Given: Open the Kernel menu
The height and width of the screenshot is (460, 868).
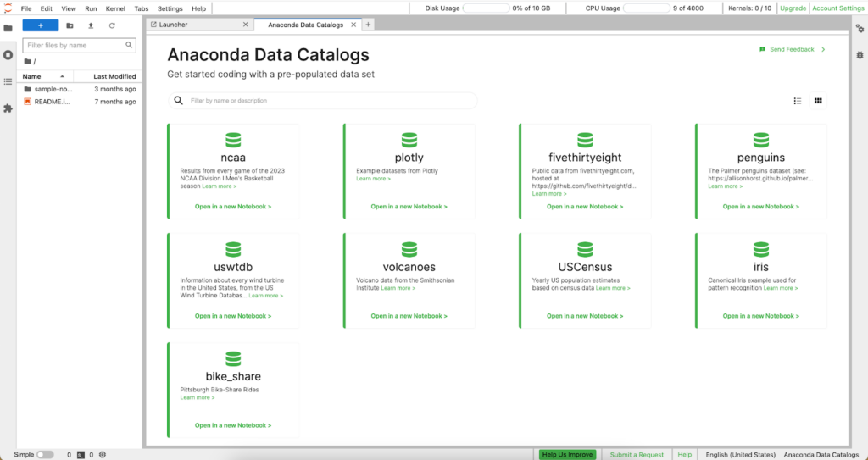Looking at the screenshot, I should [x=115, y=8].
